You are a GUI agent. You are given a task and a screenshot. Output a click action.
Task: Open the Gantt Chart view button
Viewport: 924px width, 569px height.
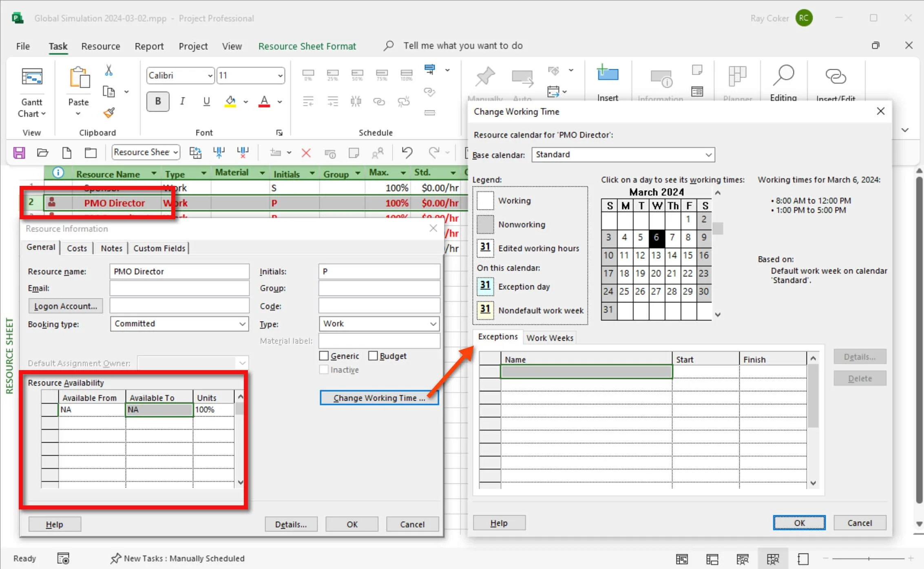32,93
